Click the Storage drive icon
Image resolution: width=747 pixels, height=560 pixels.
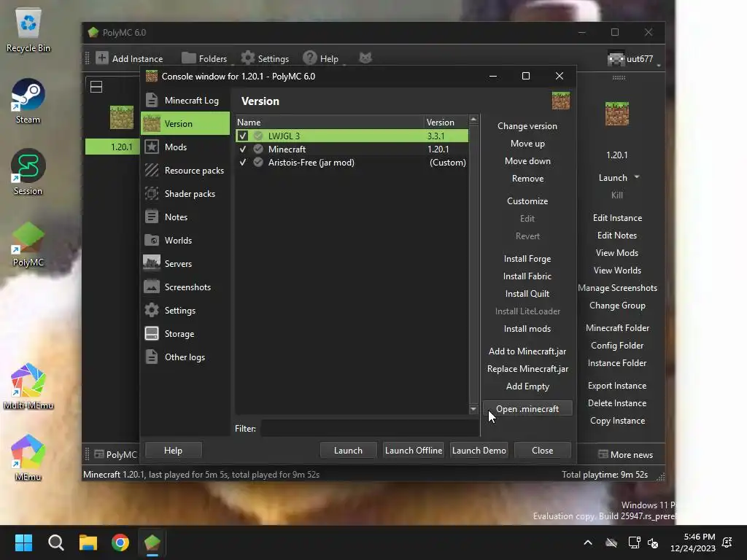[x=152, y=333]
